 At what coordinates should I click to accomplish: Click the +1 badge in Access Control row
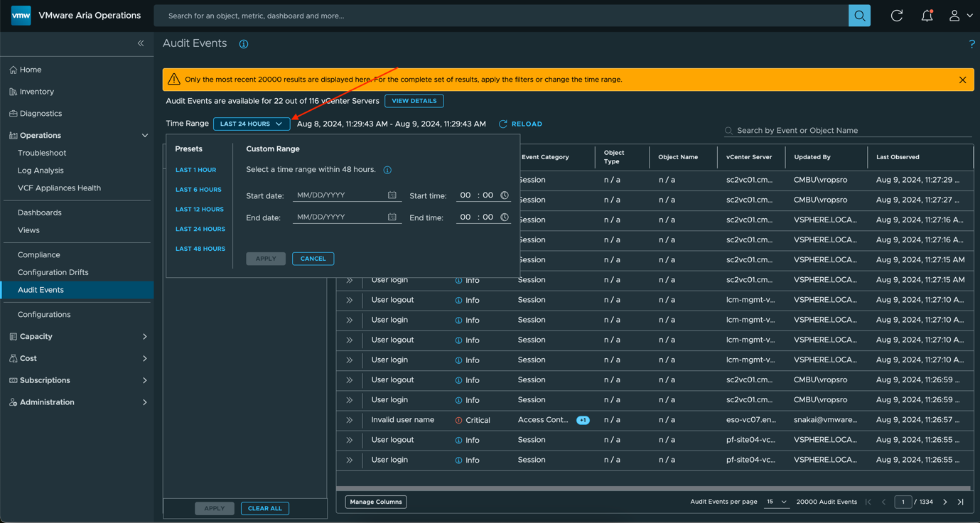point(583,420)
